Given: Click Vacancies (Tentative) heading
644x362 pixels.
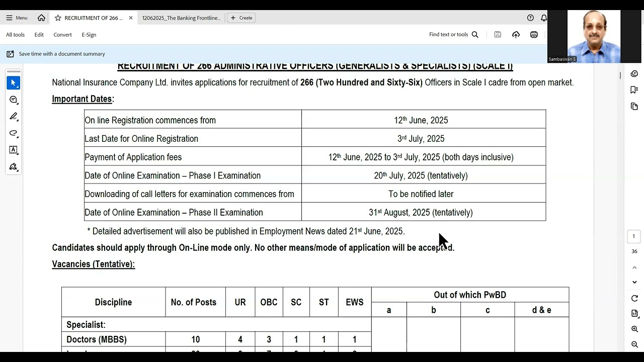Looking at the screenshot, I should tap(94, 264).
